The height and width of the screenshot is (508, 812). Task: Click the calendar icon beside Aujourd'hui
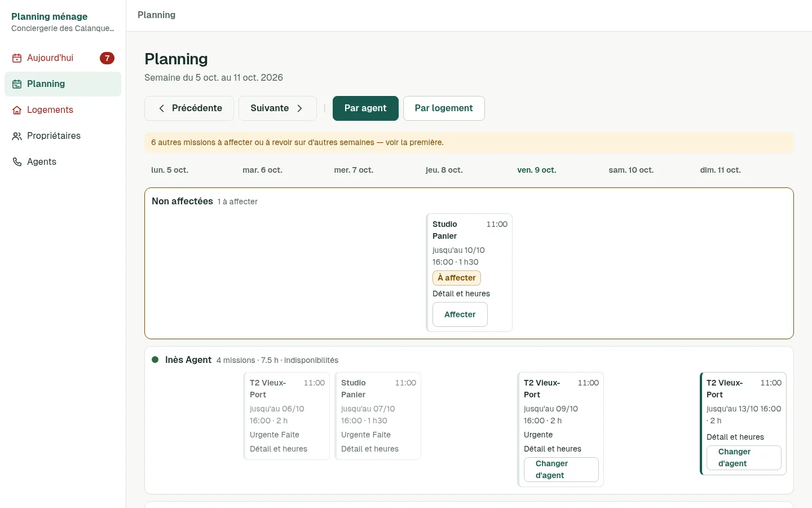pos(17,58)
